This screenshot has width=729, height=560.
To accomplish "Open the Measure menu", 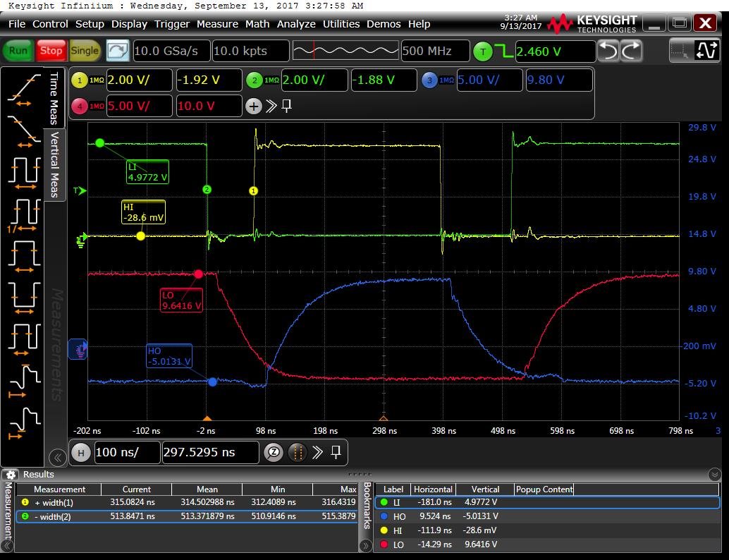I will pyautogui.click(x=217, y=24).
